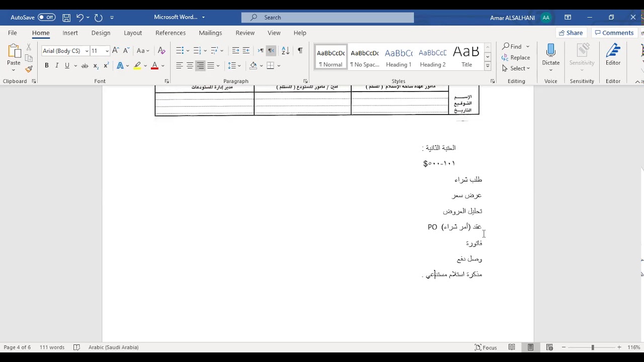644x362 pixels.
Task: Align text to the left
Action: point(179,66)
